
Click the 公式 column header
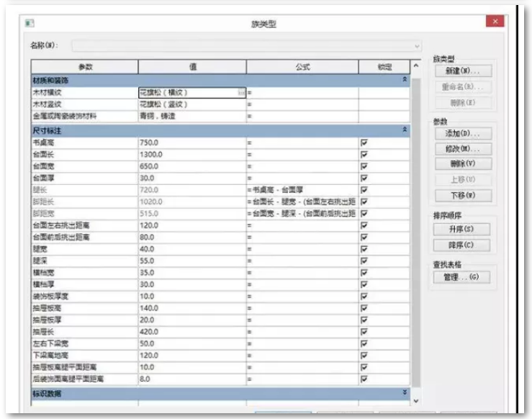click(x=302, y=67)
